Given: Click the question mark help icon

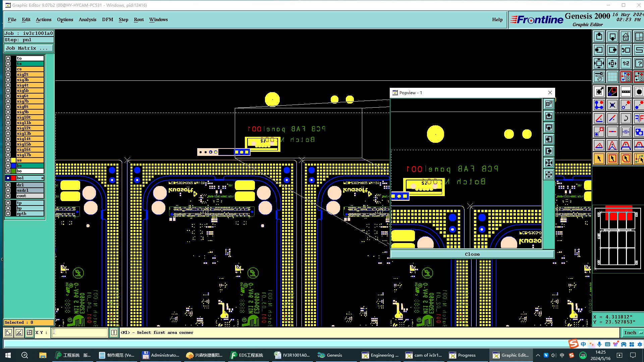Looking at the screenshot, I should pos(639,63).
